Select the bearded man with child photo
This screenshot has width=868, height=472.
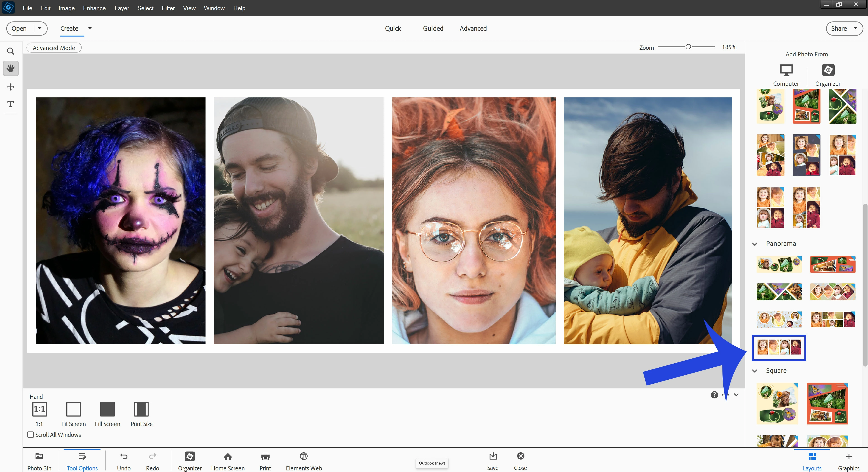pyautogui.click(x=299, y=221)
